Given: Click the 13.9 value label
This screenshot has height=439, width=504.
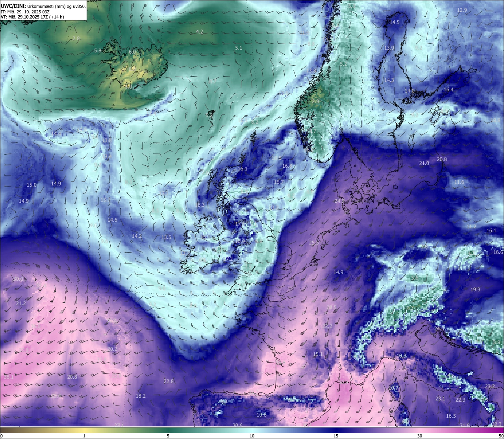Looking at the screenshot, I should click(389, 48).
